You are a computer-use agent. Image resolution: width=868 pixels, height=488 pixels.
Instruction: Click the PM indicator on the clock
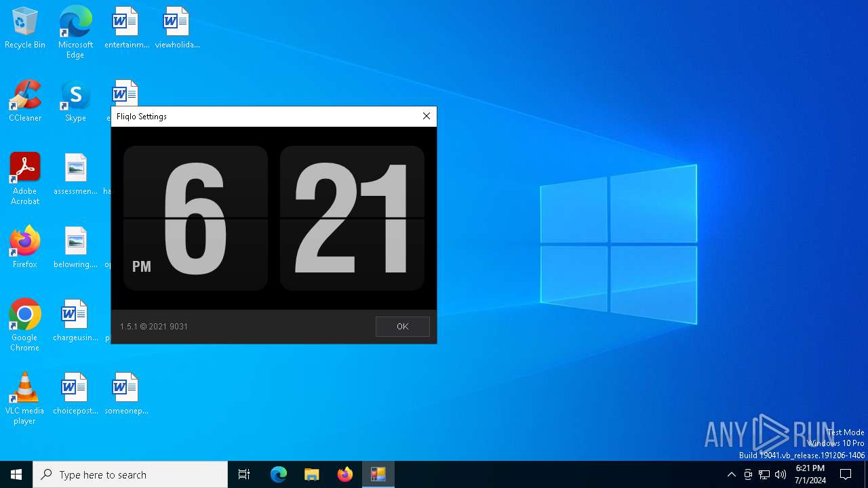tap(142, 267)
